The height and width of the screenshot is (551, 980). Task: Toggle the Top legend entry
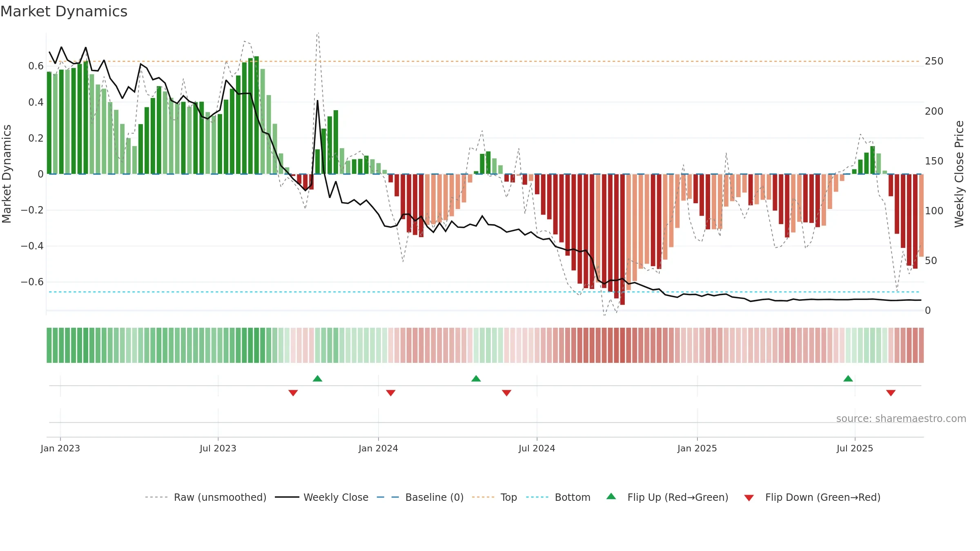point(494,497)
